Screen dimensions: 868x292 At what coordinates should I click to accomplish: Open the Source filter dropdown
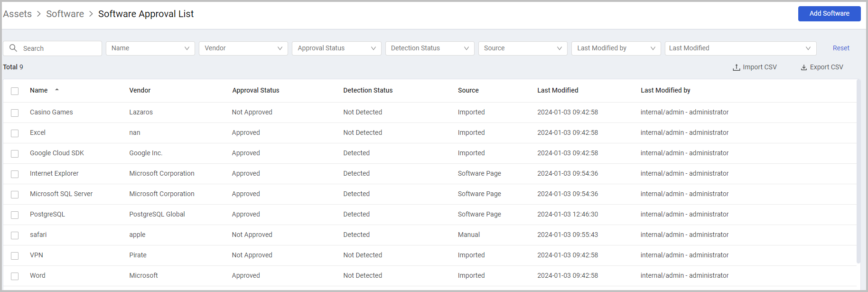point(523,48)
